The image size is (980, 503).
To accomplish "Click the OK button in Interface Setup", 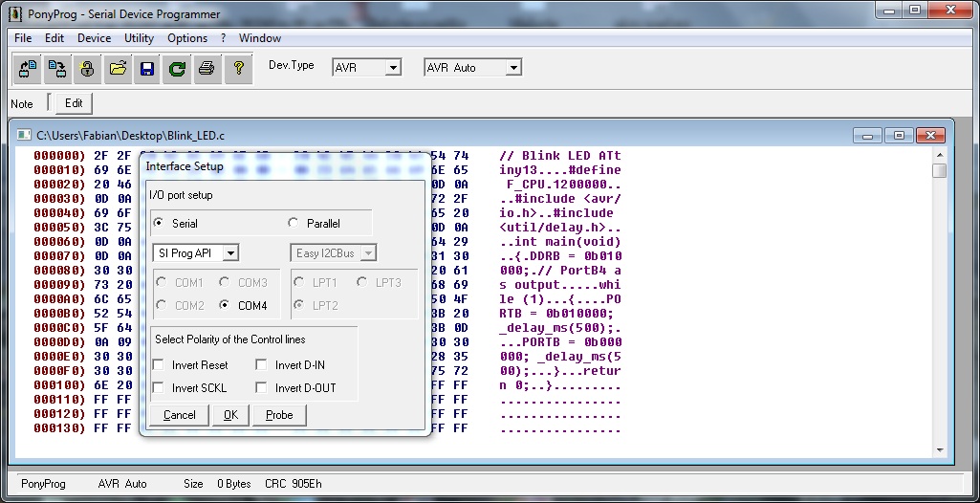I will click(x=230, y=415).
